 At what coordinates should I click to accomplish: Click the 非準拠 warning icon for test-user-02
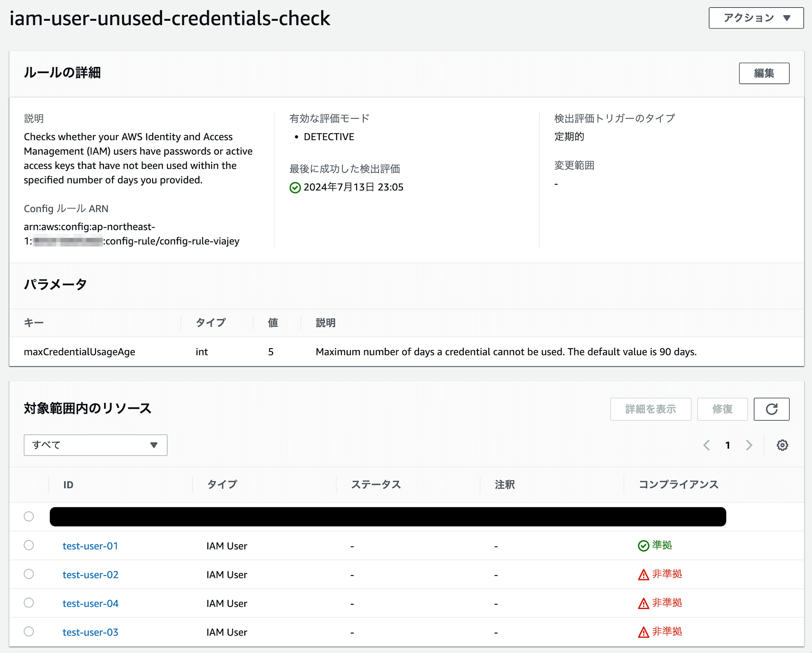(644, 575)
